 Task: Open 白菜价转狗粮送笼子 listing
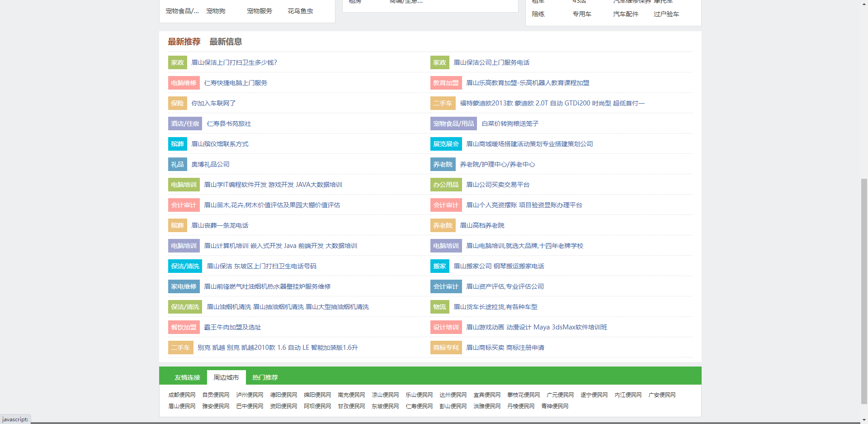[510, 124]
